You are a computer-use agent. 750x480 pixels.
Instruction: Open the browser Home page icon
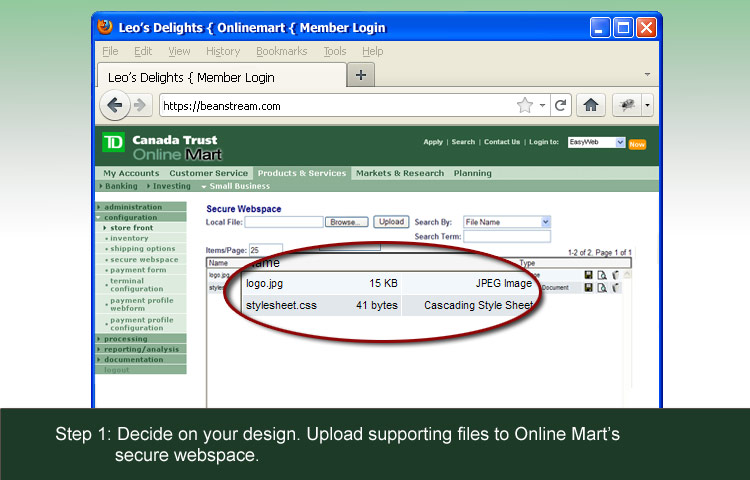coord(591,105)
